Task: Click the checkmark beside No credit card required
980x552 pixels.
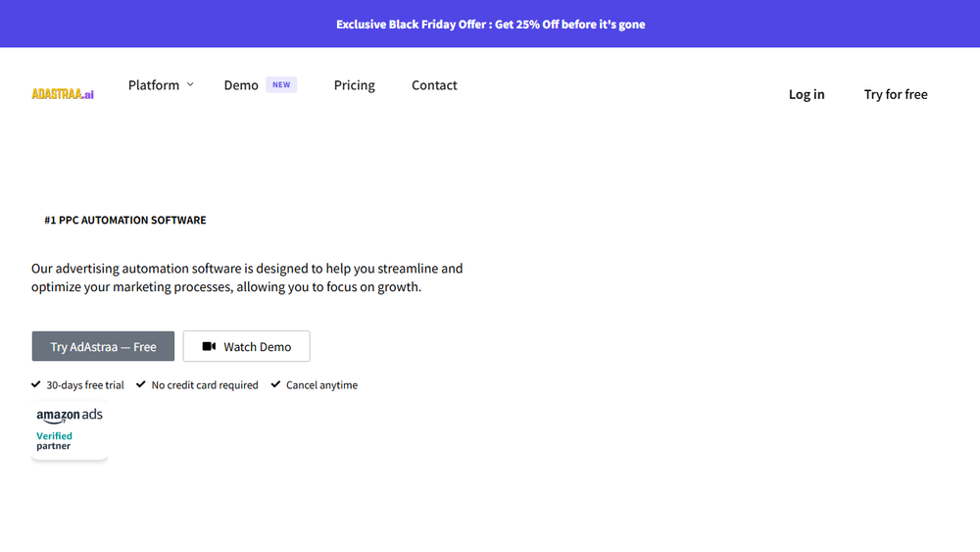Action: 140,384
